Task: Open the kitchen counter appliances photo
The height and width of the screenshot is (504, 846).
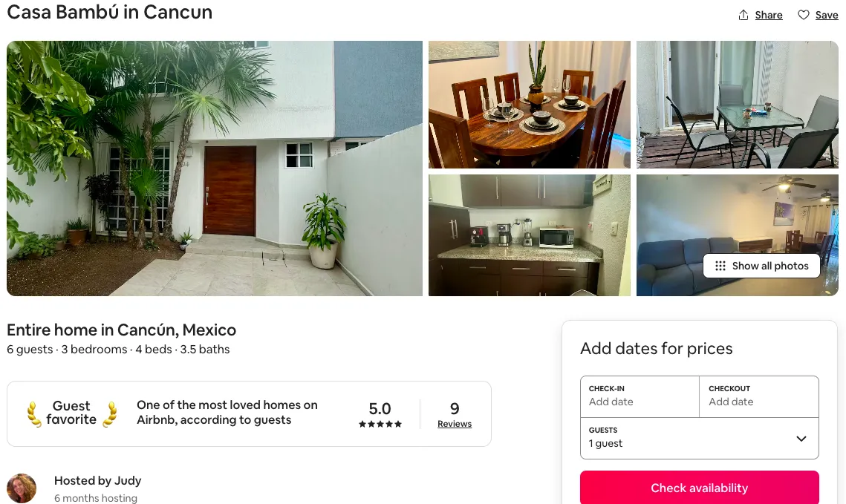Action: 530,235
